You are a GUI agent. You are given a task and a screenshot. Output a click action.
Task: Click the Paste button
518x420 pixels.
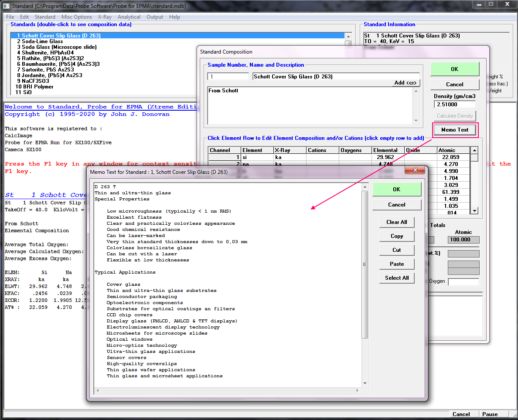396,264
